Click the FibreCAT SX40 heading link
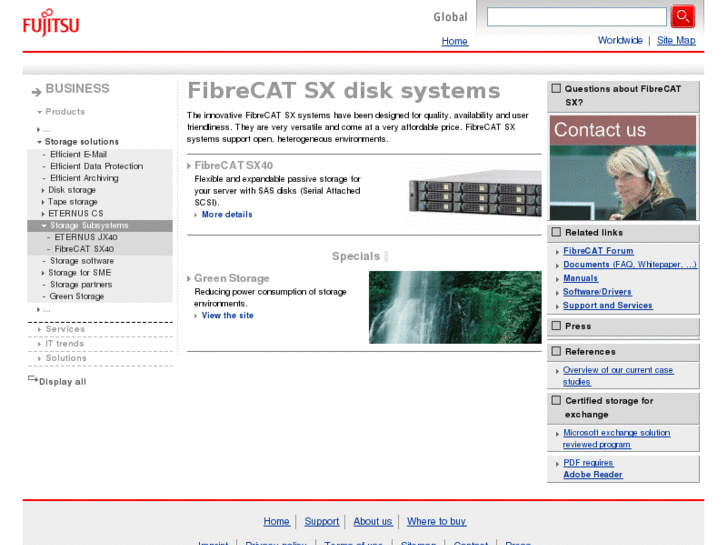The width and height of the screenshot is (727, 545). [234, 166]
